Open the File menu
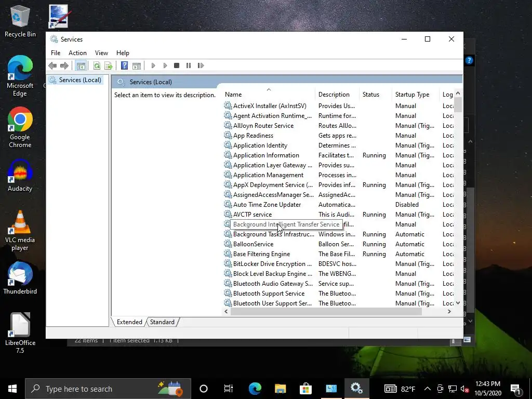532x399 pixels. [56, 53]
